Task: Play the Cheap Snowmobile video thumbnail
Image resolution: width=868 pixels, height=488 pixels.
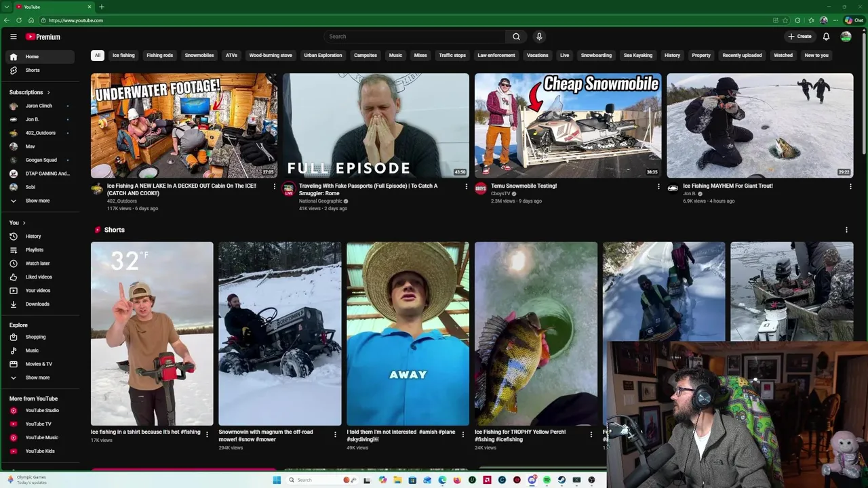Action: [568, 125]
